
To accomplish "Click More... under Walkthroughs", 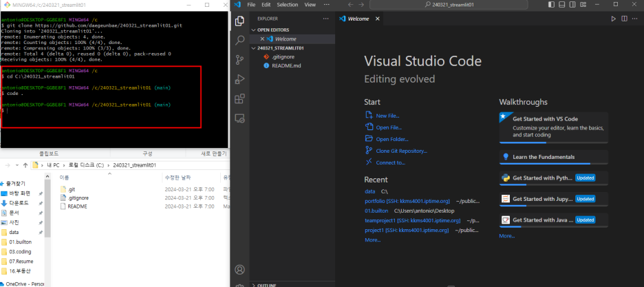I will click(507, 236).
